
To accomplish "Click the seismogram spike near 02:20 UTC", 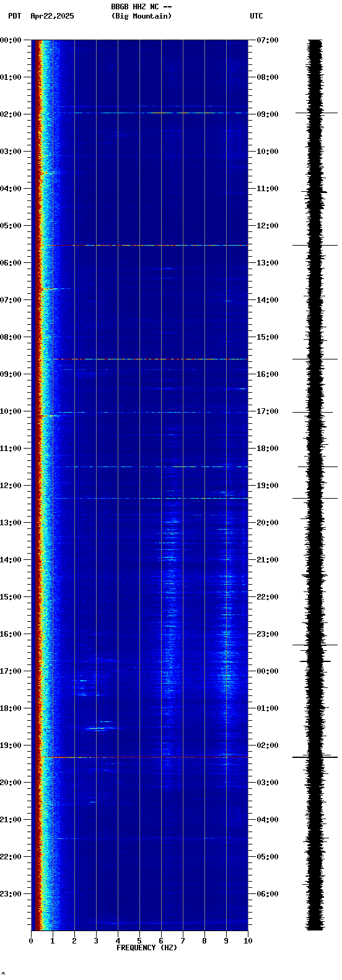I will coord(315,757).
